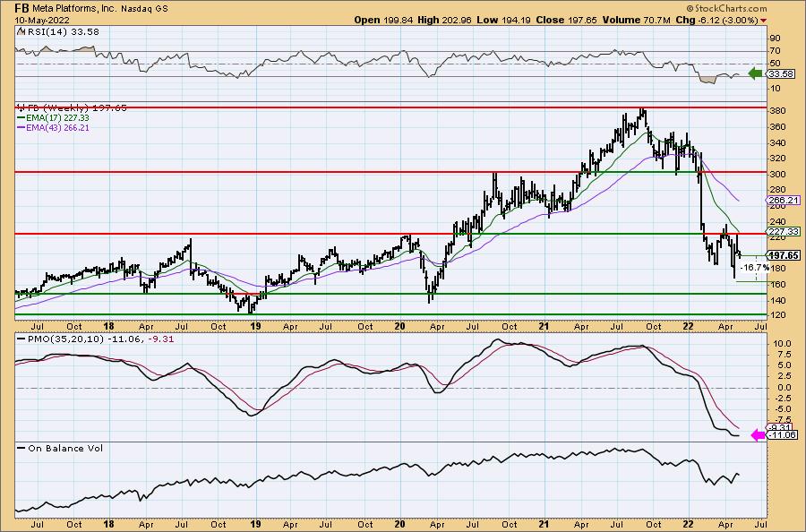Click the FB ticker symbol in the header
The width and height of the screenshot is (806, 532).
click(x=21, y=8)
